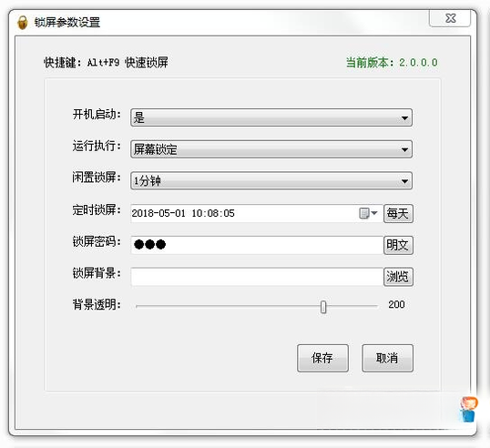Screen dimensions: 490x448
Task: Click the cartoon character icon at corner
Action: (x=468, y=409)
